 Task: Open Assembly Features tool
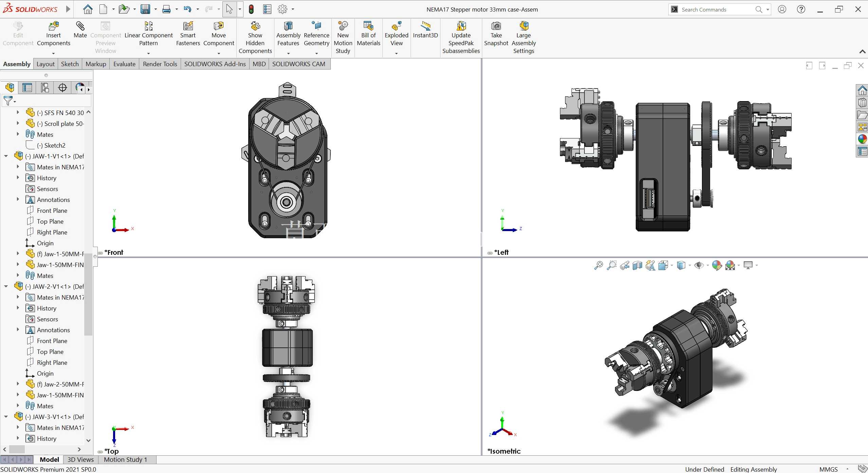pos(288,34)
